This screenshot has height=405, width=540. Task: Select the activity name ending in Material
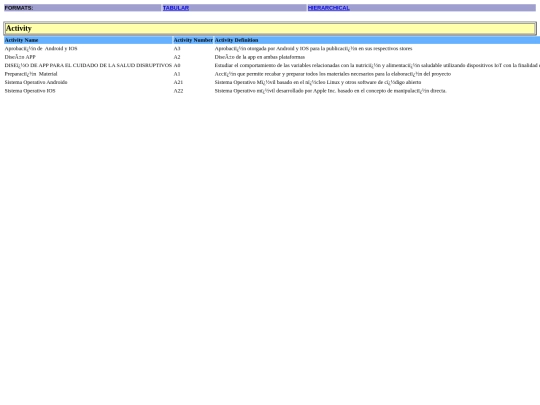tap(31, 74)
